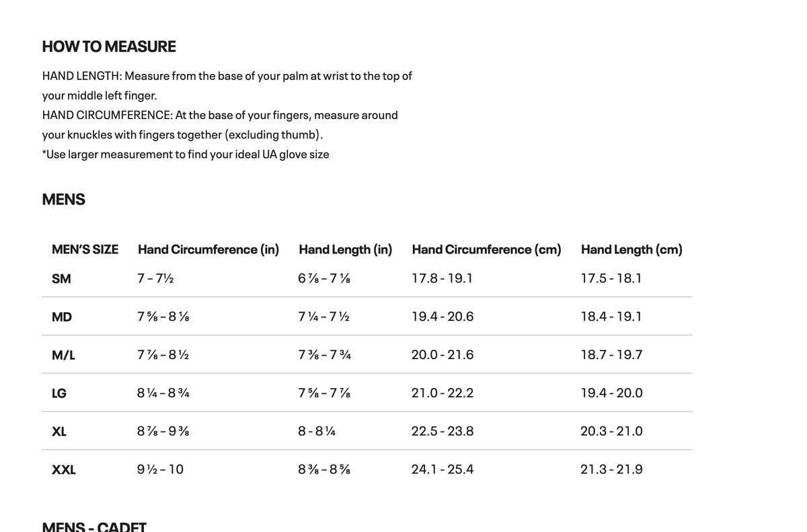Click the 18.4 - 19.1 hand length cell
This screenshot has width=807, height=532.
[611, 317]
